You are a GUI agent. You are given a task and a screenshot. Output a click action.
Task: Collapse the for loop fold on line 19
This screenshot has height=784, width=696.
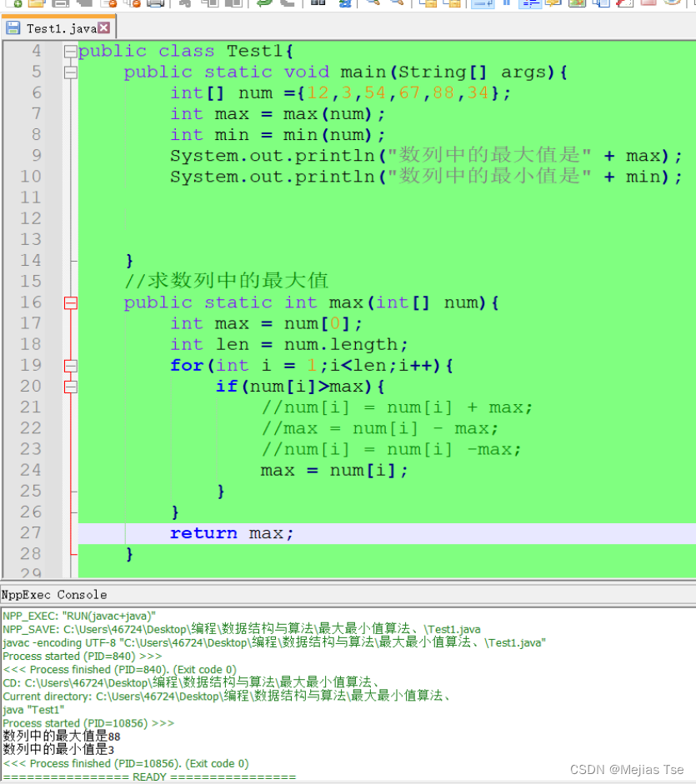(x=70, y=365)
